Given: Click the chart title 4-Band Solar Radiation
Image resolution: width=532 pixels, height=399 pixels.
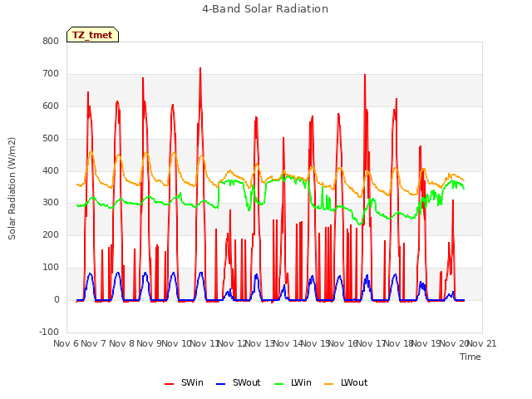Looking at the screenshot, I should (x=265, y=9).
